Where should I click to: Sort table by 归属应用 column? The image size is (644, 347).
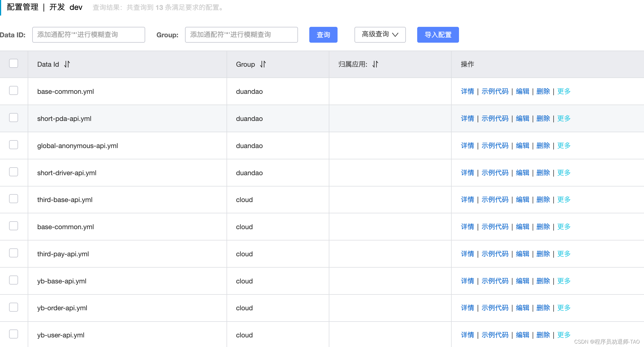[375, 64]
